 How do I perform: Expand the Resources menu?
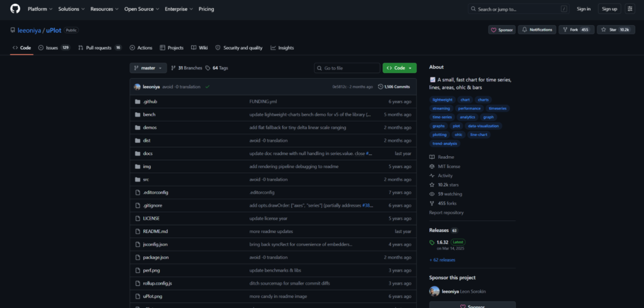[x=104, y=9]
